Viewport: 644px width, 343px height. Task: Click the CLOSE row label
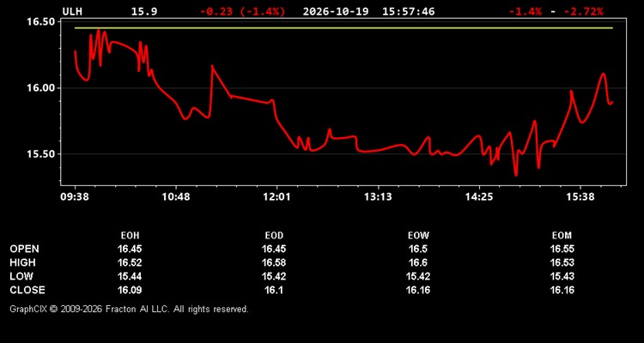click(27, 290)
